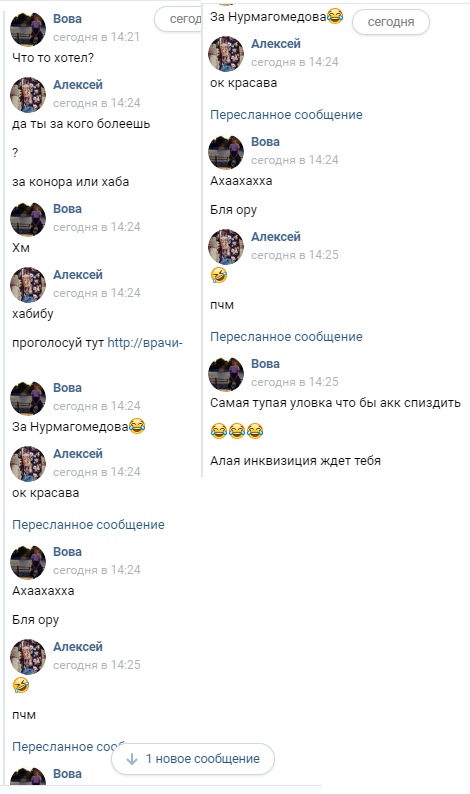Click the "сегодня в 14:21" timestamp

coord(96,37)
